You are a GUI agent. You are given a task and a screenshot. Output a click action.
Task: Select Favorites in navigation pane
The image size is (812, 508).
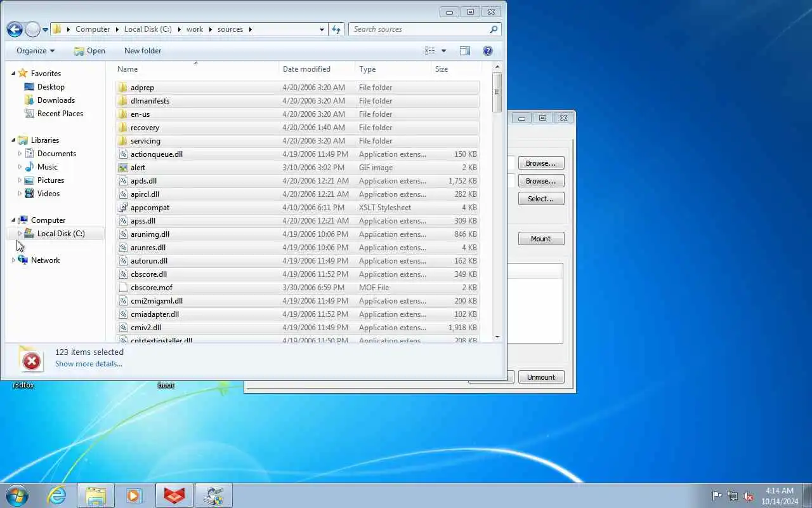point(46,74)
